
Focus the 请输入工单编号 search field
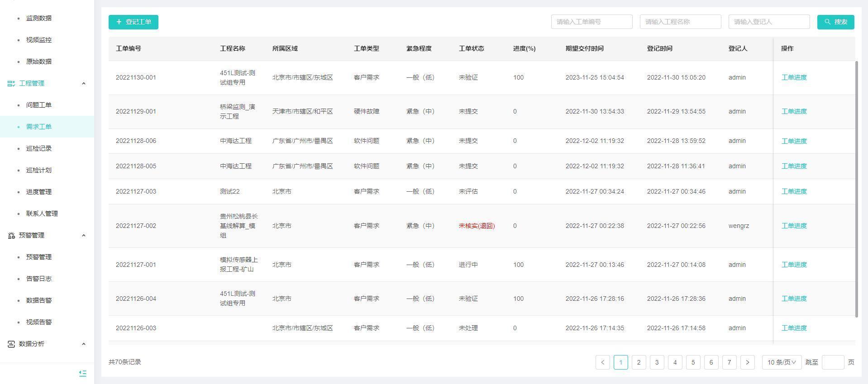pos(591,22)
